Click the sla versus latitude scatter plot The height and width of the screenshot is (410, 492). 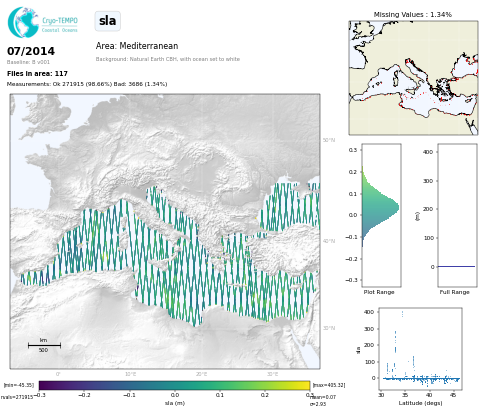pyautogui.click(x=420, y=349)
